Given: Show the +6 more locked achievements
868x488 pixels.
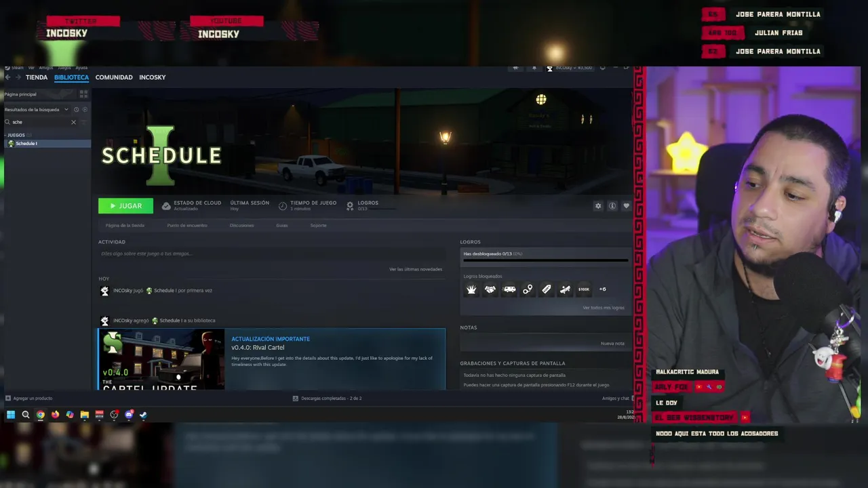Looking at the screenshot, I should point(602,289).
